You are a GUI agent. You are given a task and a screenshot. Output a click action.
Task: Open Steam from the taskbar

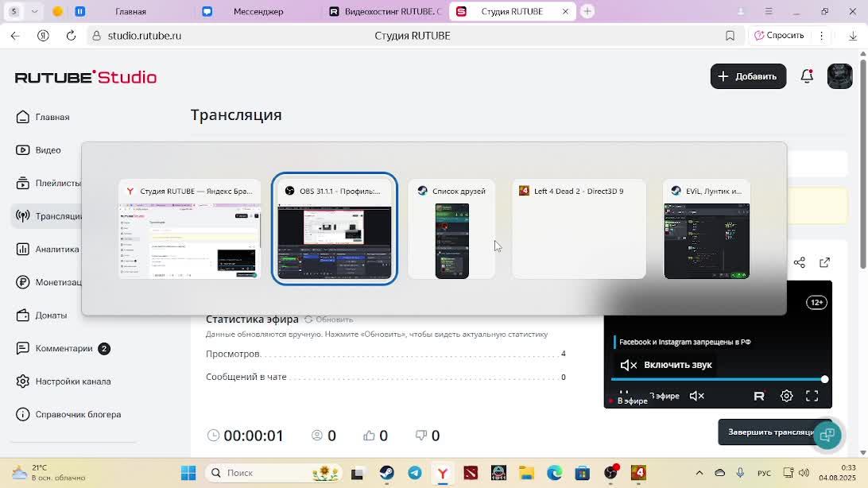pyautogui.click(x=386, y=473)
